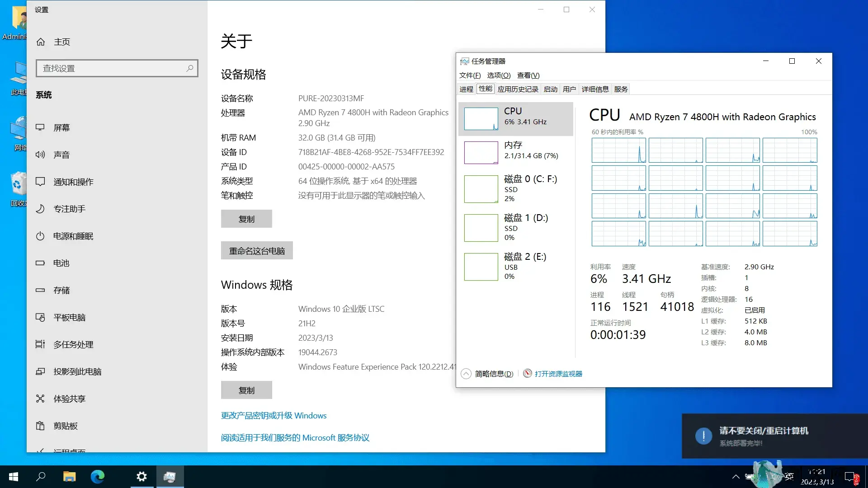Image resolution: width=868 pixels, height=488 pixels.
Task: Click the 查找设置 search field
Action: [x=117, y=68]
